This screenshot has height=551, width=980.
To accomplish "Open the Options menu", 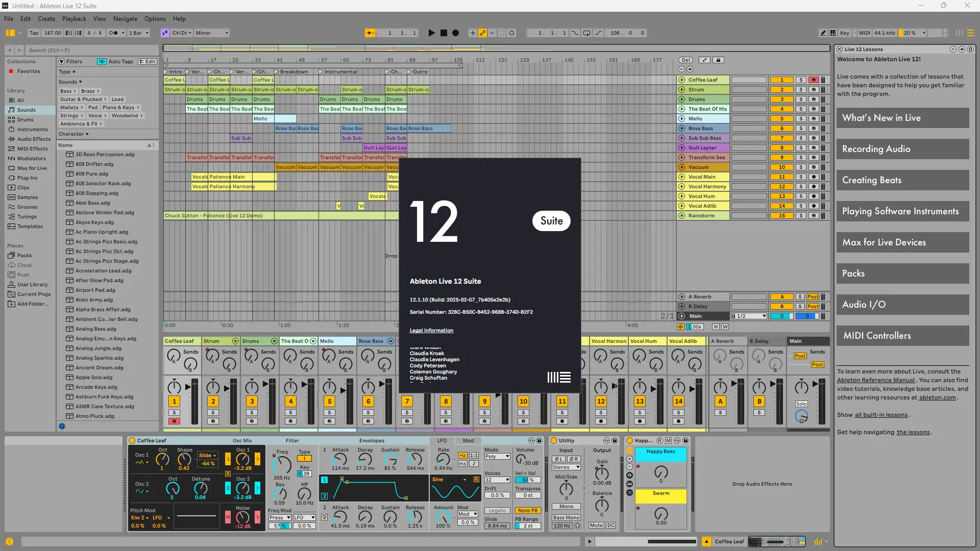I will pos(155,19).
